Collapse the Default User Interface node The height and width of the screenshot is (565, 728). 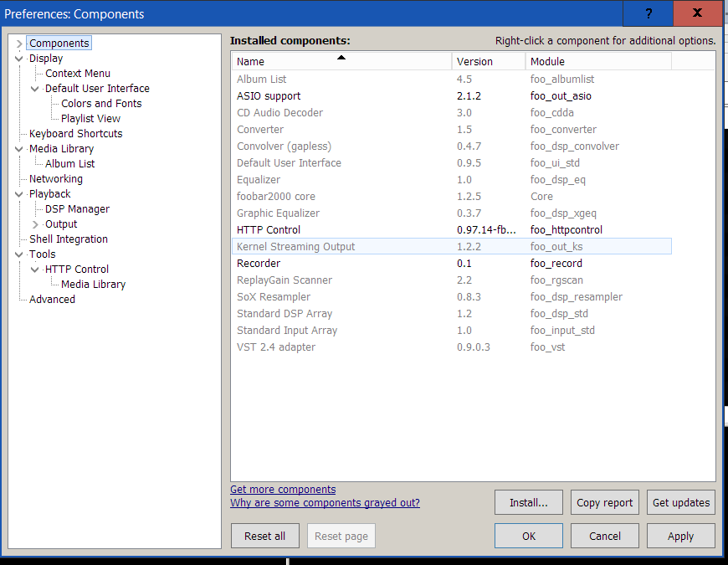coord(35,89)
